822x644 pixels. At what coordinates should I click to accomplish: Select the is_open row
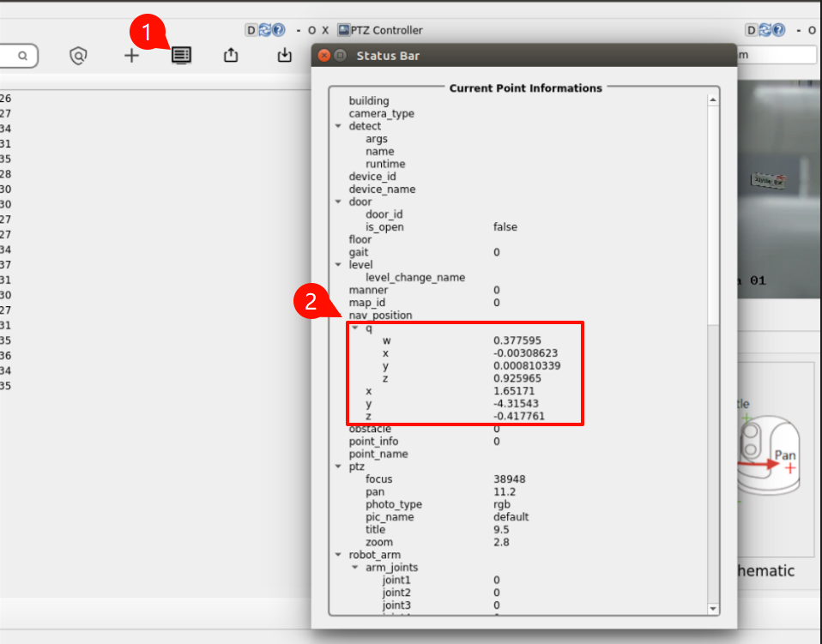click(x=384, y=227)
